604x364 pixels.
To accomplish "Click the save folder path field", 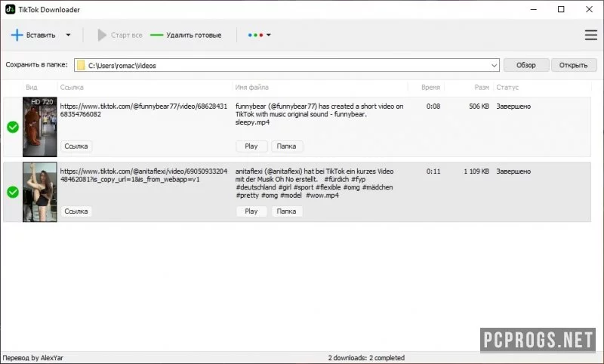I will click(287, 65).
